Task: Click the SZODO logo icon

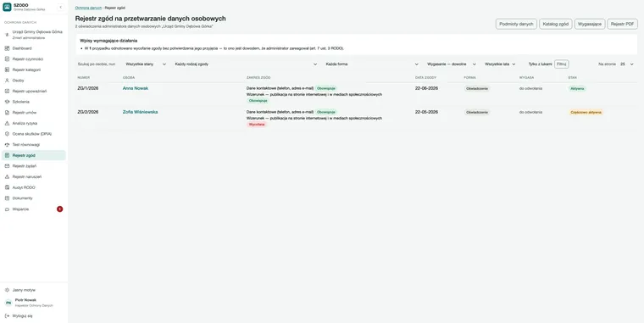Action: [x=7, y=7]
